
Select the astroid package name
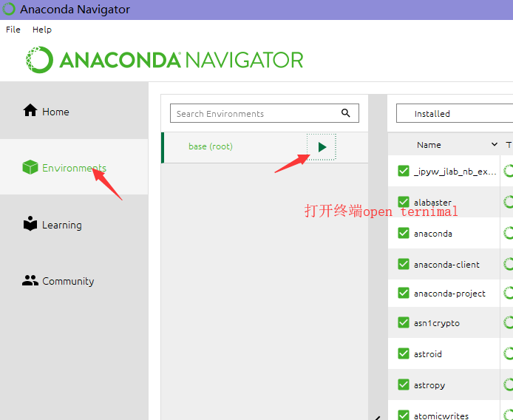427,354
